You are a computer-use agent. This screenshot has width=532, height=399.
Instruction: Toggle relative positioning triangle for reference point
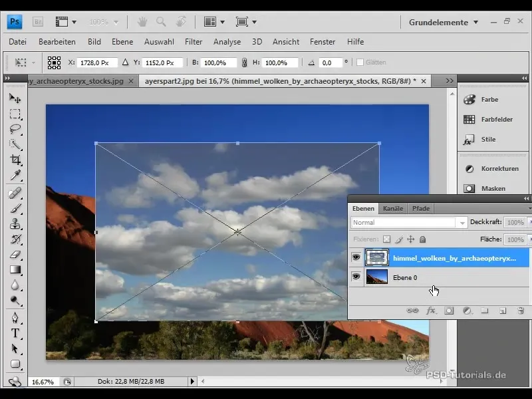coord(125,63)
